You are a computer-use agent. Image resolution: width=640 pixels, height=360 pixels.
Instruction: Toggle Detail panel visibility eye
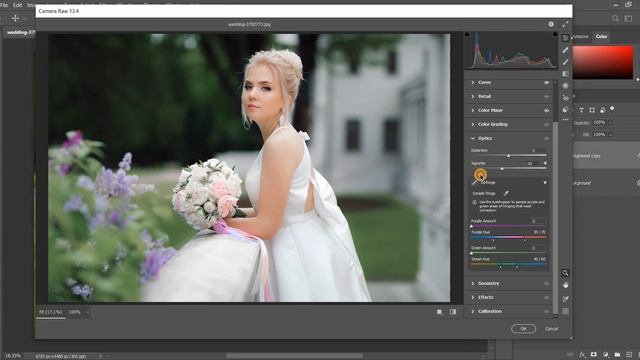[546, 97]
